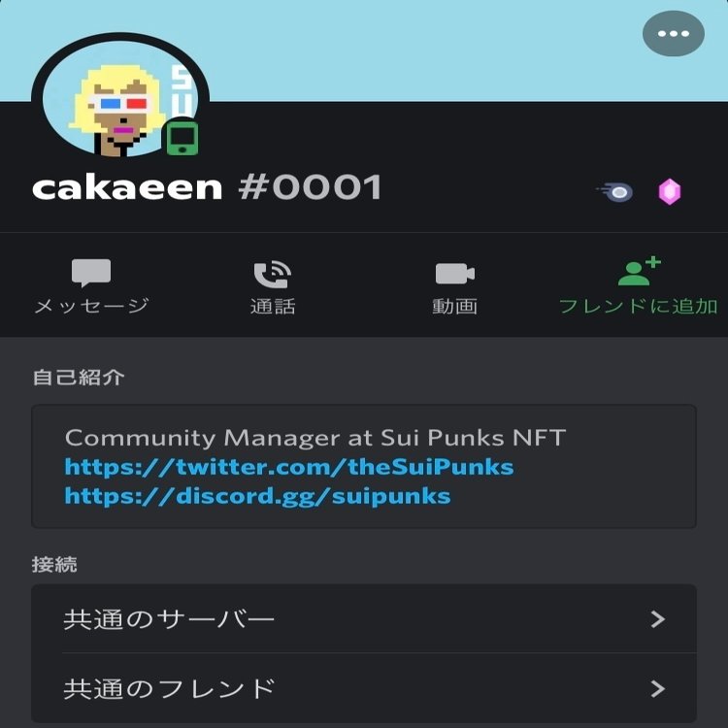Expand the 共通のサーバー chevron arrow
Image resolution: width=728 pixels, height=728 pixels.
(658, 619)
